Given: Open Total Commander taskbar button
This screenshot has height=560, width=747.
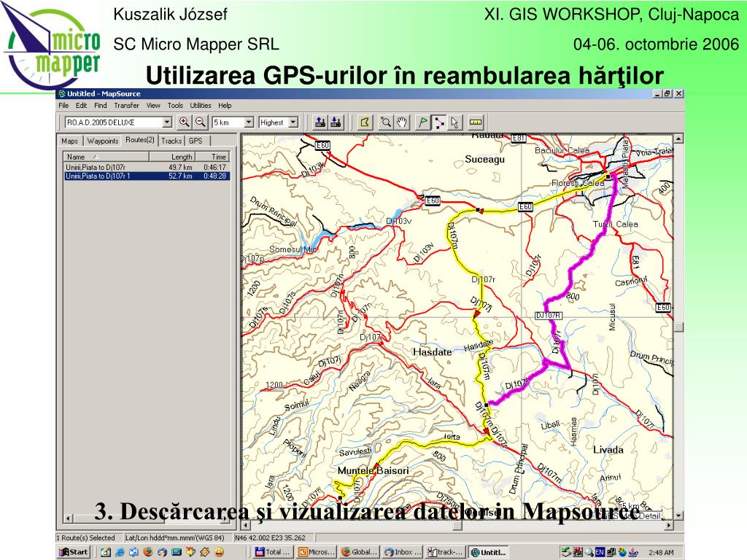Looking at the screenshot, I should [273, 552].
